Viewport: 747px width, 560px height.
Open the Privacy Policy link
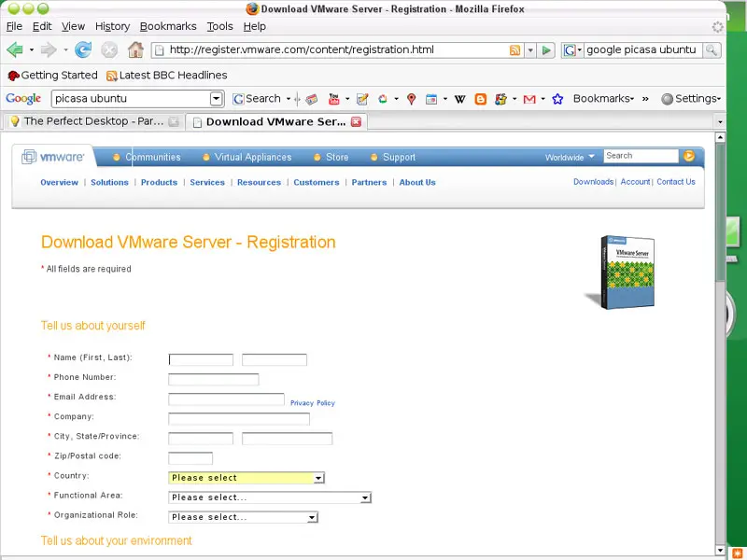pos(313,403)
